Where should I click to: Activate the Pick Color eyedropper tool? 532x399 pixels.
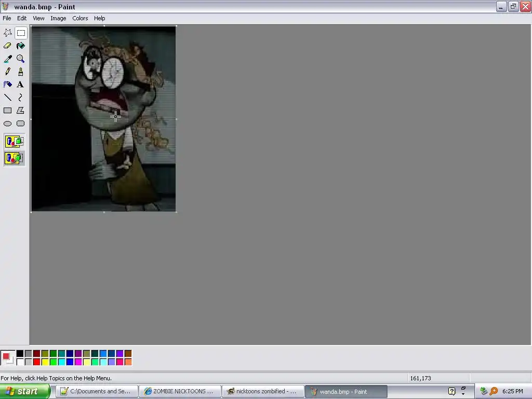tap(7, 59)
